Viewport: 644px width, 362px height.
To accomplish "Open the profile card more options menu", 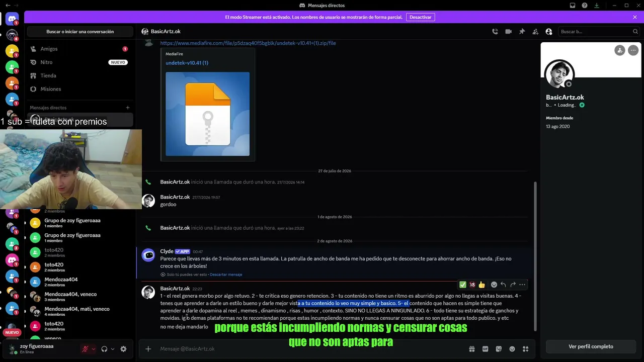I will point(633,50).
